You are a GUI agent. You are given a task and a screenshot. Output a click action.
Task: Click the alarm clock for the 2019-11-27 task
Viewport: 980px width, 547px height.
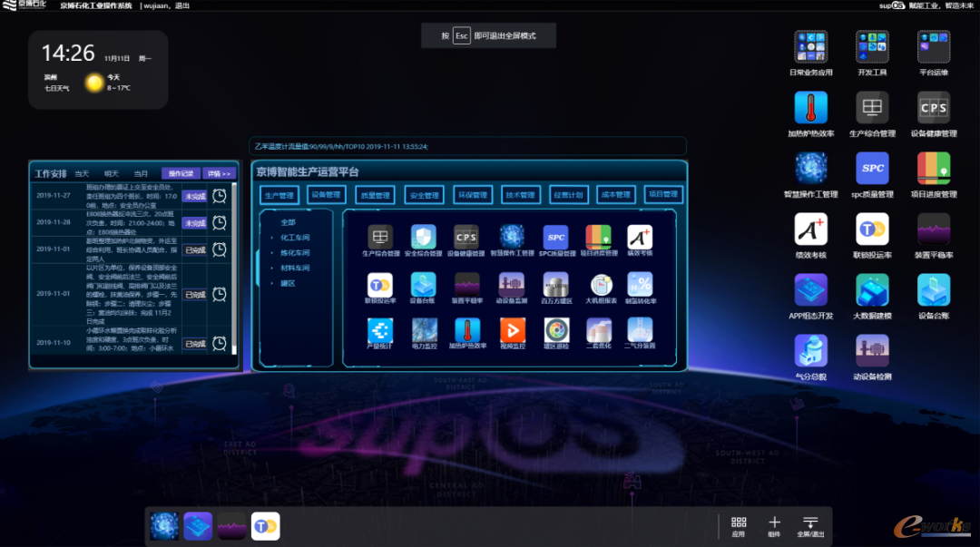point(220,196)
